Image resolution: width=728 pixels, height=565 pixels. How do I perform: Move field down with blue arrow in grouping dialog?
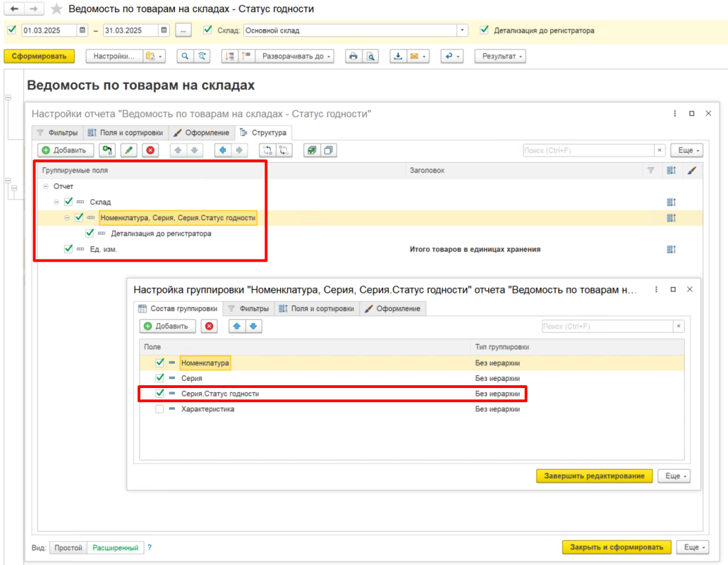(254, 326)
